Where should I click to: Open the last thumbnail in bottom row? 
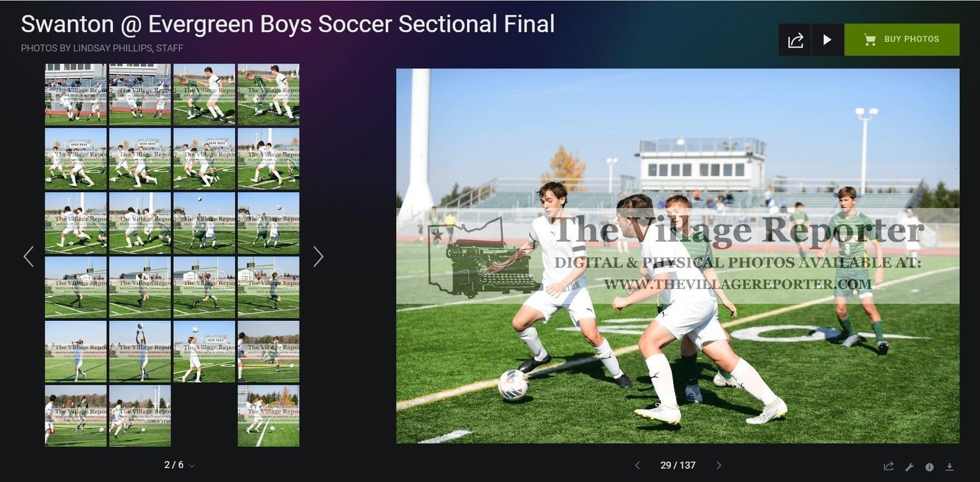coord(268,416)
